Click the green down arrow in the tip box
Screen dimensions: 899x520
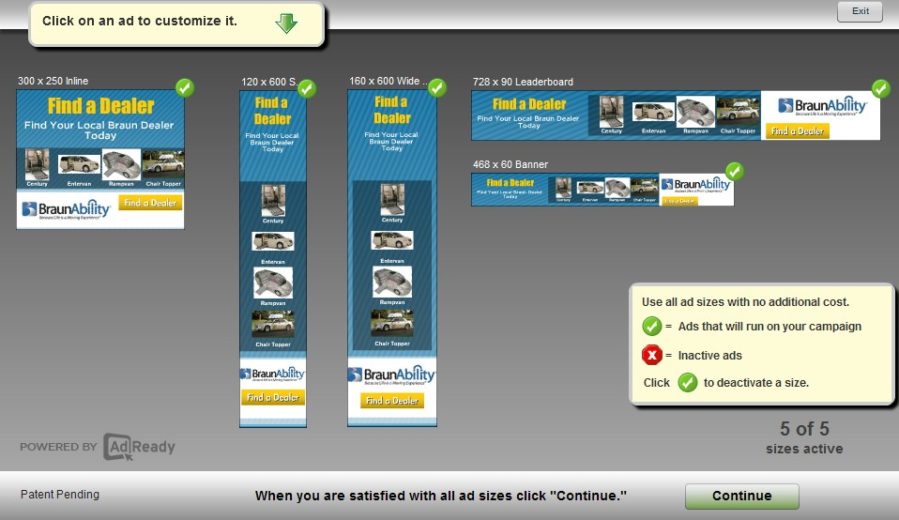pyautogui.click(x=286, y=23)
